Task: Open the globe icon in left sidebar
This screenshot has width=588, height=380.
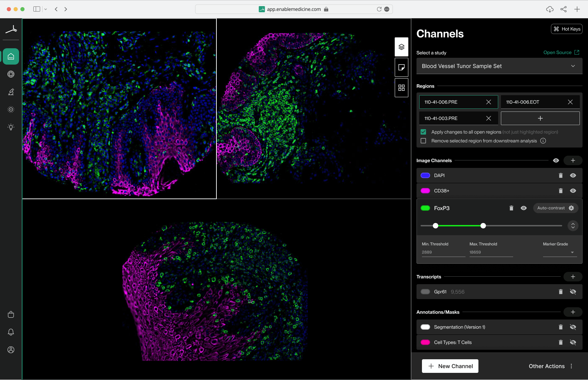Action: [11, 74]
